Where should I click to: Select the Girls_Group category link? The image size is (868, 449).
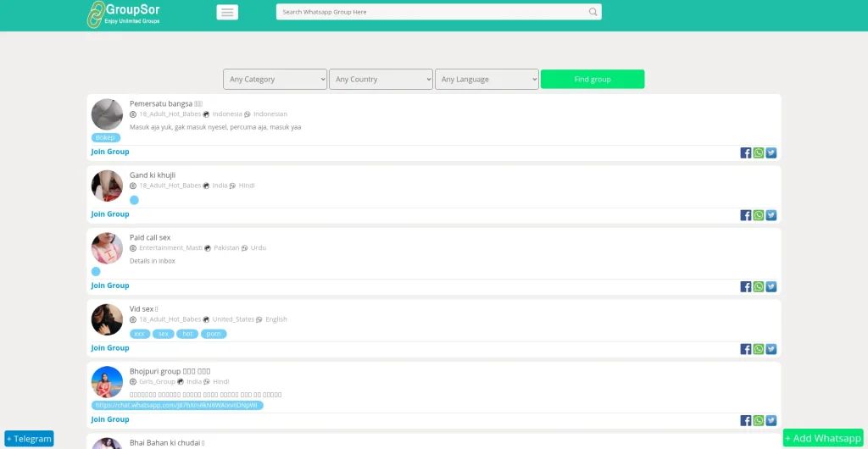[x=157, y=381]
